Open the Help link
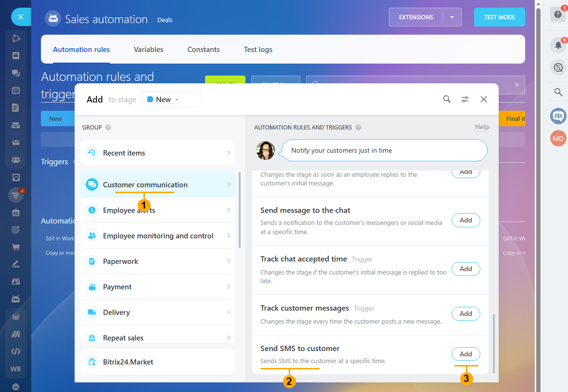The height and width of the screenshot is (392, 568). point(482,127)
